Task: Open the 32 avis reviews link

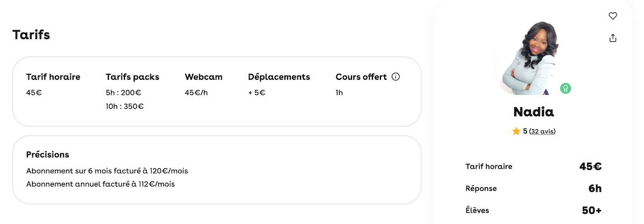Action: tap(542, 131)
